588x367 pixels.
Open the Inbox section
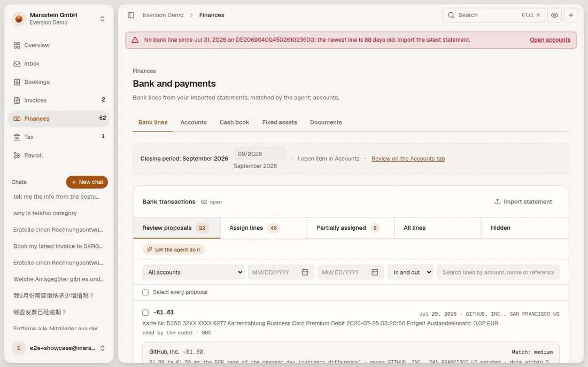(x=58, y=64)
